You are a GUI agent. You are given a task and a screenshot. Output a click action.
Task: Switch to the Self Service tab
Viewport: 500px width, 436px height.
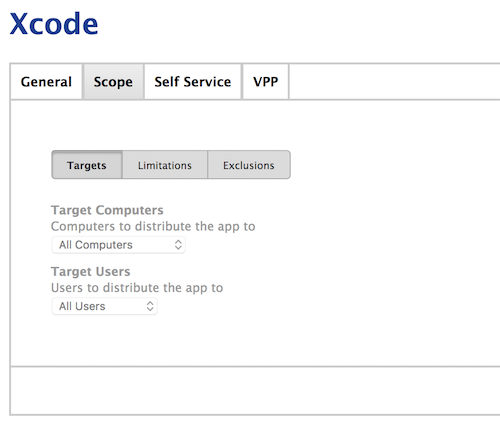click(193, 82)
